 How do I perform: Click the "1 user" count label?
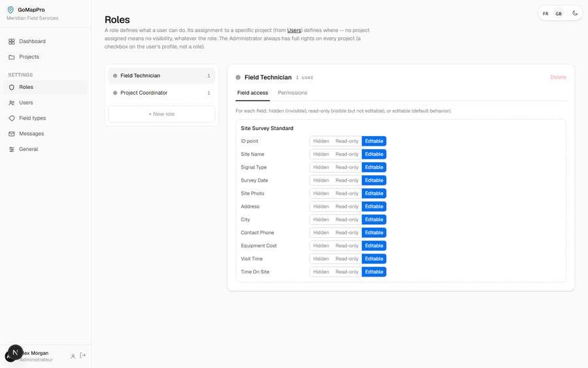click(x=304, y=78)
